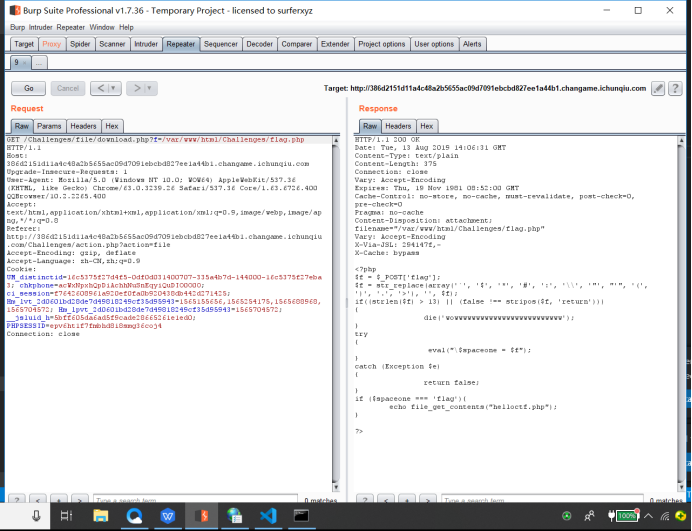This screenshot has height=531, width=692.
Task: Send the request with Go button
Action: point(29,88)
